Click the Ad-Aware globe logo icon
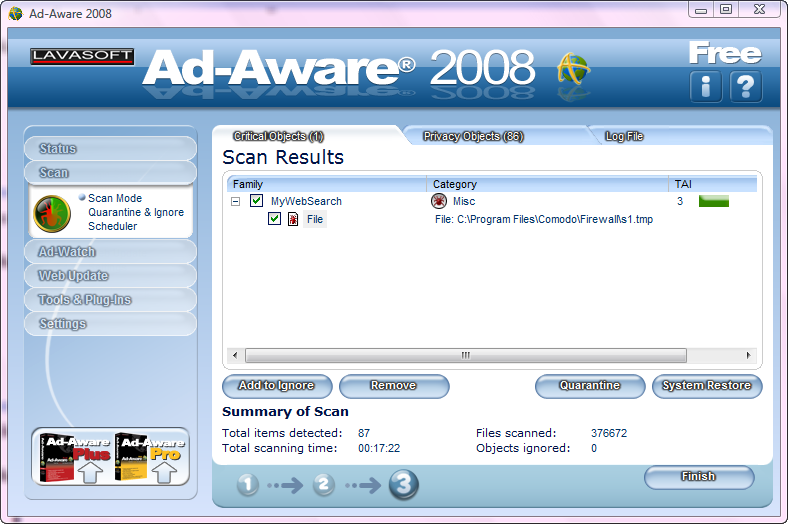 (x=573, y=68)
